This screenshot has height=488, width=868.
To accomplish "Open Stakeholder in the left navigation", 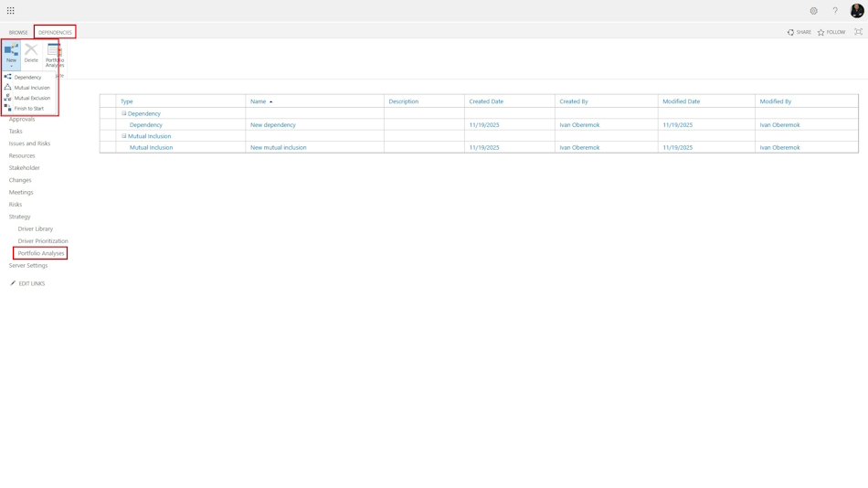I will click(x=25, y=168).
